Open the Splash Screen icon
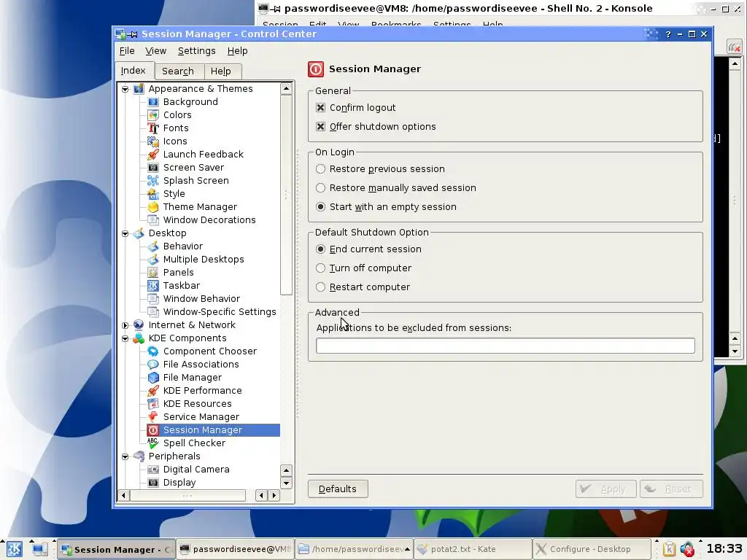This screenshot has width=747, height=560. coord(153,181)
